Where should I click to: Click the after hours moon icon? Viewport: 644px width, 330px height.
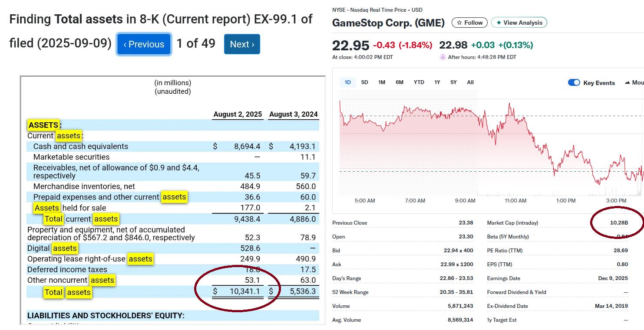coord(443,57)
